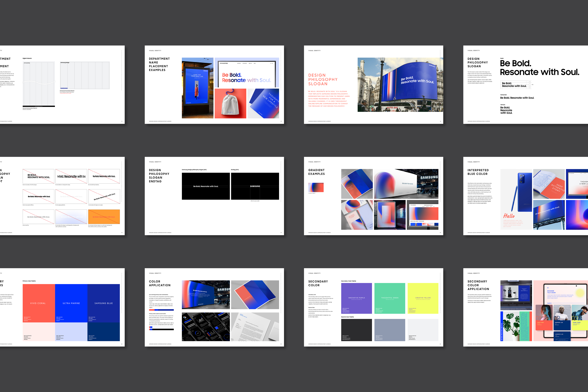Click the small coral-blue gradient sample
This screenshot has height=392, width=588.
click(316, 187)
